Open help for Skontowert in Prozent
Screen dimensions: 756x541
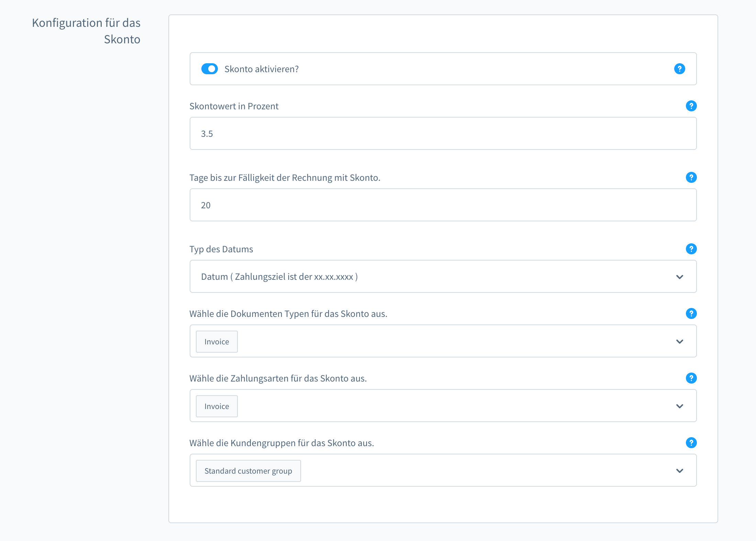[691, 106]
